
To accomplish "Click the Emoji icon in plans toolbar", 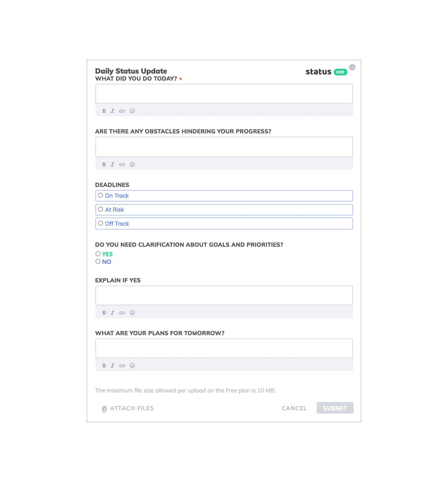I will click(x=132, y=365).
